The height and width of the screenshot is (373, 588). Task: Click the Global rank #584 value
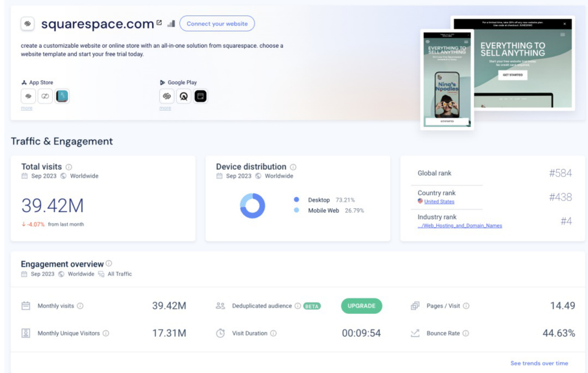point(560,173)
